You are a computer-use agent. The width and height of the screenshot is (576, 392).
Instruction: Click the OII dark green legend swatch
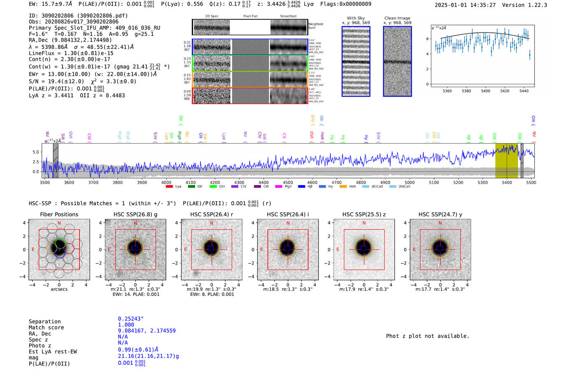tap(191, 187)
